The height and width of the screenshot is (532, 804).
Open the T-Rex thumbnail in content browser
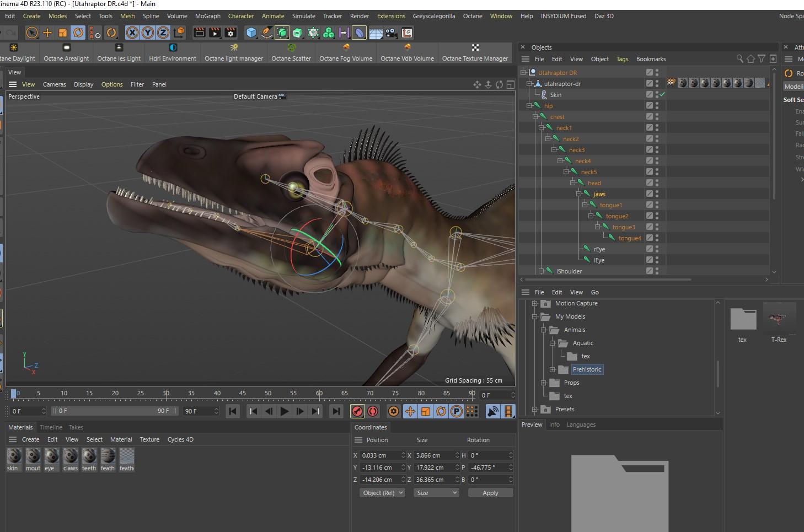click(779, 319)
